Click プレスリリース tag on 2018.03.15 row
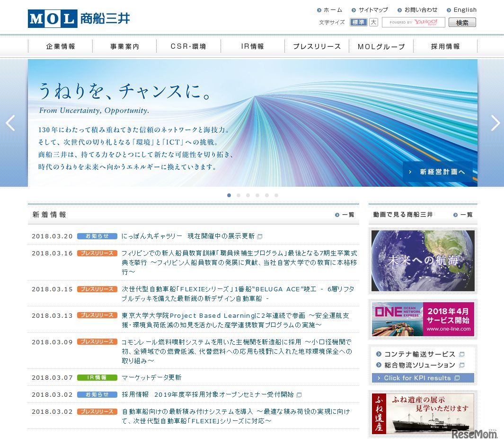504x445 pixels. click(97, 289)
